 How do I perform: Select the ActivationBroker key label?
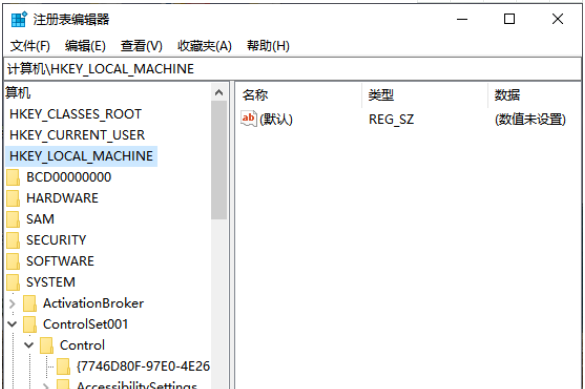click(93, 303)
